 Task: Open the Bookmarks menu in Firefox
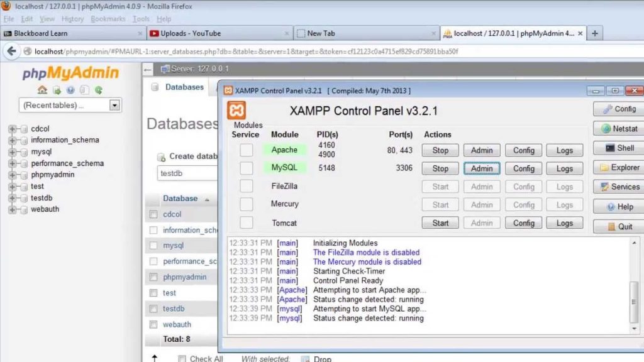(108, 19)
